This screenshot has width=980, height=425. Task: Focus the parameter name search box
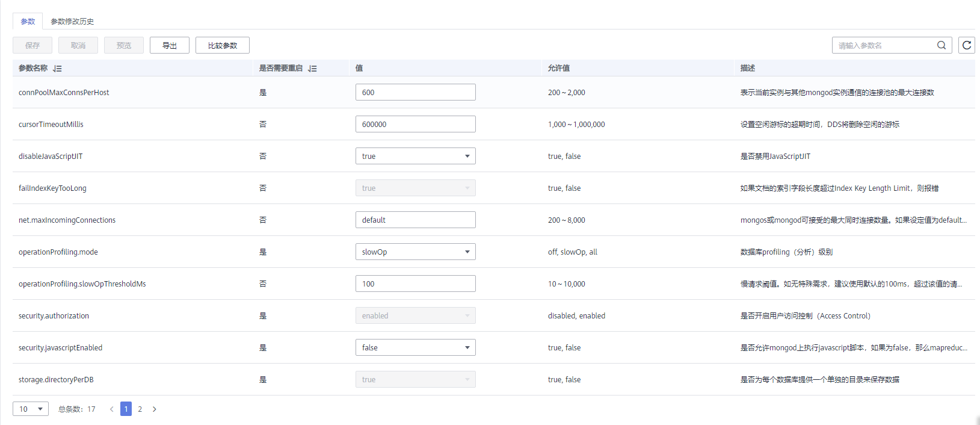884,46
